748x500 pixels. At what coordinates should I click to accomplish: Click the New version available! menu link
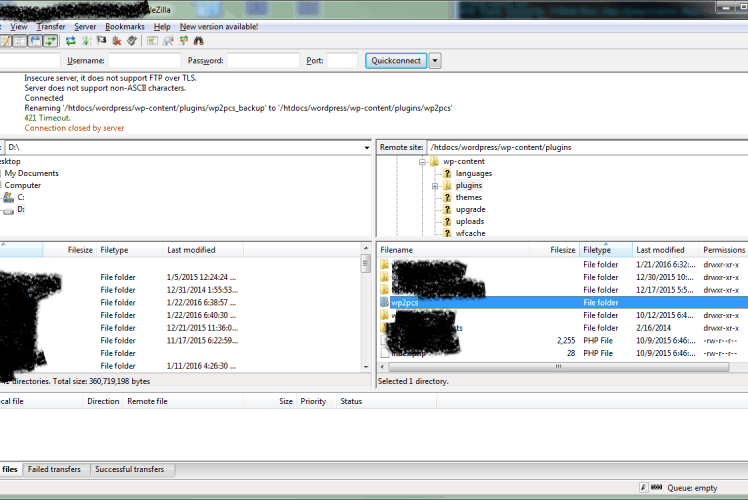point(218,26)
